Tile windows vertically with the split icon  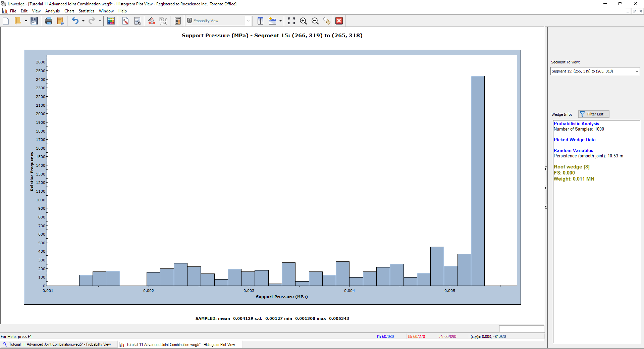260,21
